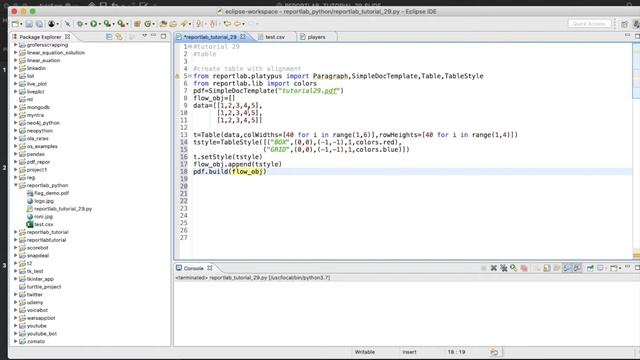The height and width of the screenshot is (360, 640).
Task: Click the Open Task toolbar icon
Action: click(173, 24)
